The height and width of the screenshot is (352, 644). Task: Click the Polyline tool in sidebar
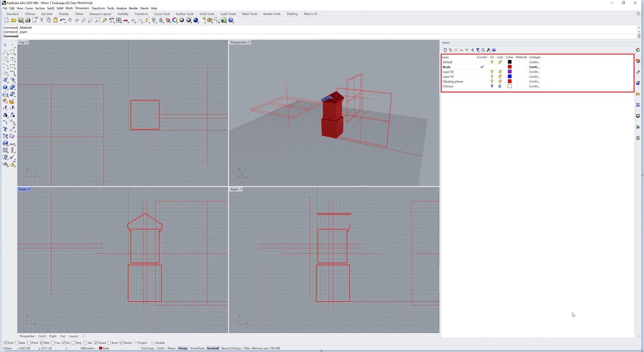click(5, 52)
